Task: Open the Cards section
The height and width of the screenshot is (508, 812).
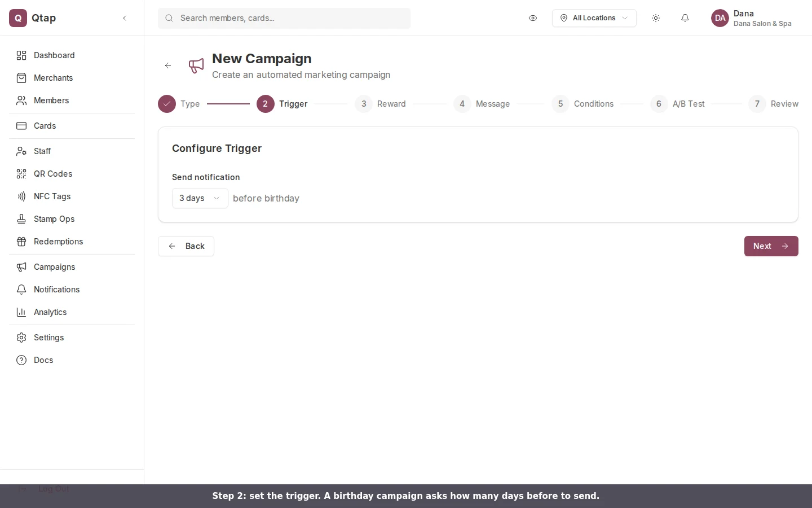Action: click(x=72, y=126)
